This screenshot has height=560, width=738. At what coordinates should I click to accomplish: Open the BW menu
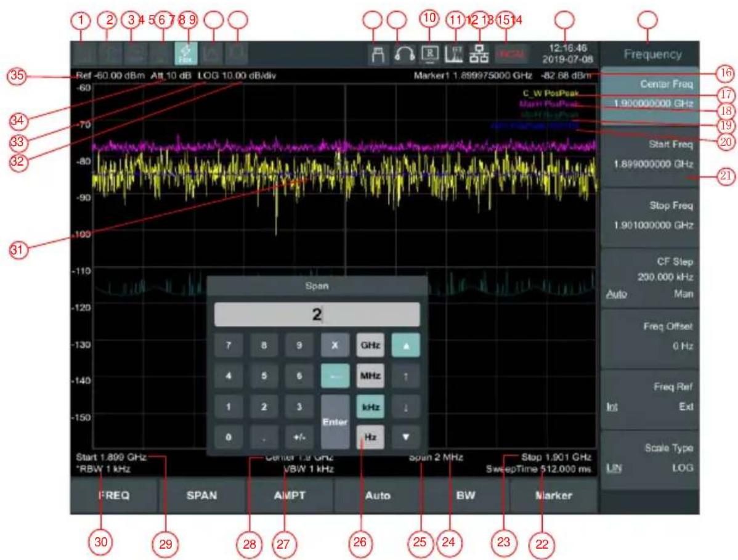(466, 495)
